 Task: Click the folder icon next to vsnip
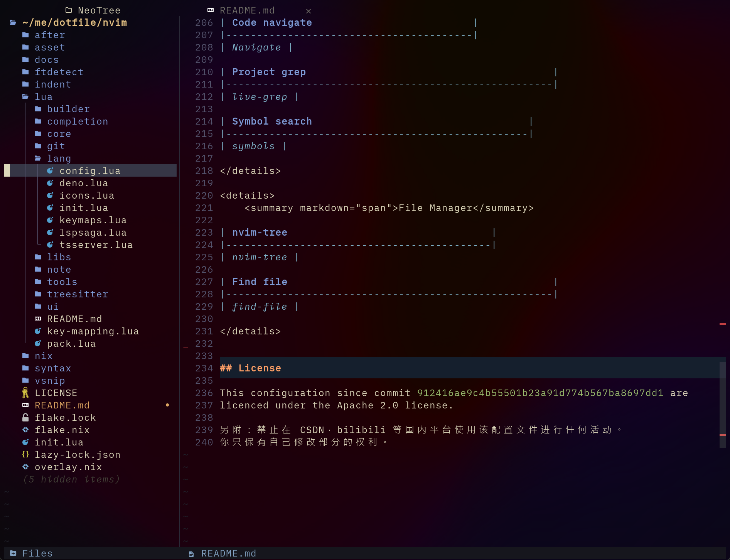point(25,380)
